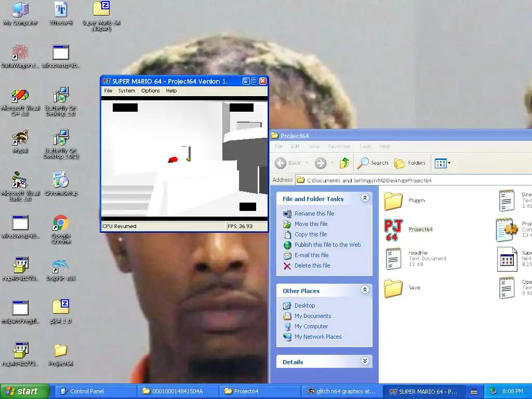The height and width of the screenshot is (399, 532).
Task: Click Rename this file link
Action: pos(314,214)
